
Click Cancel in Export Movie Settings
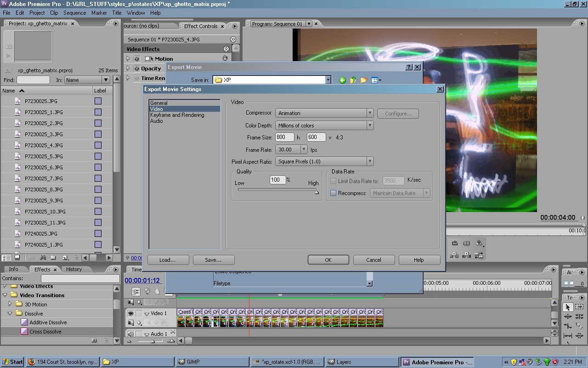[373, 260]
